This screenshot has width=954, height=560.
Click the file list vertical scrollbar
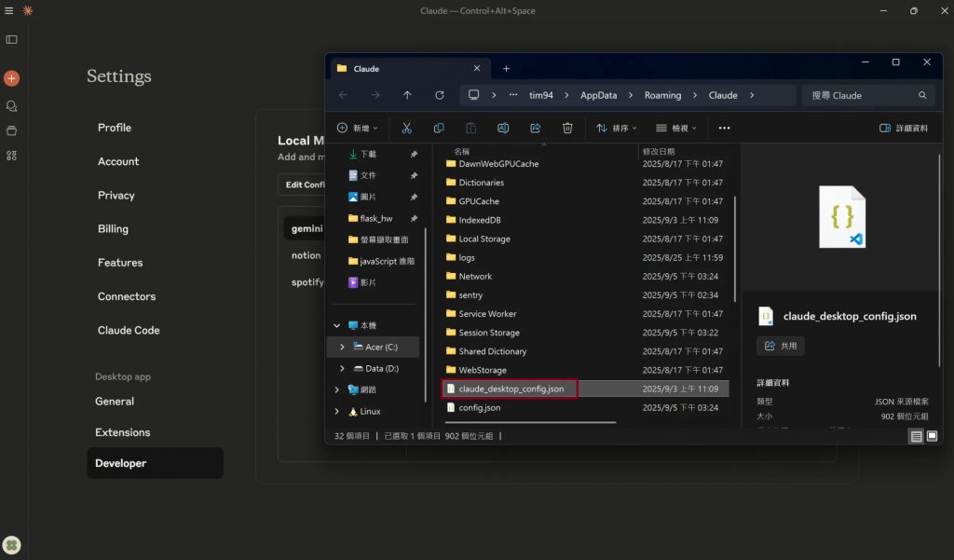[x=735, y=249]
